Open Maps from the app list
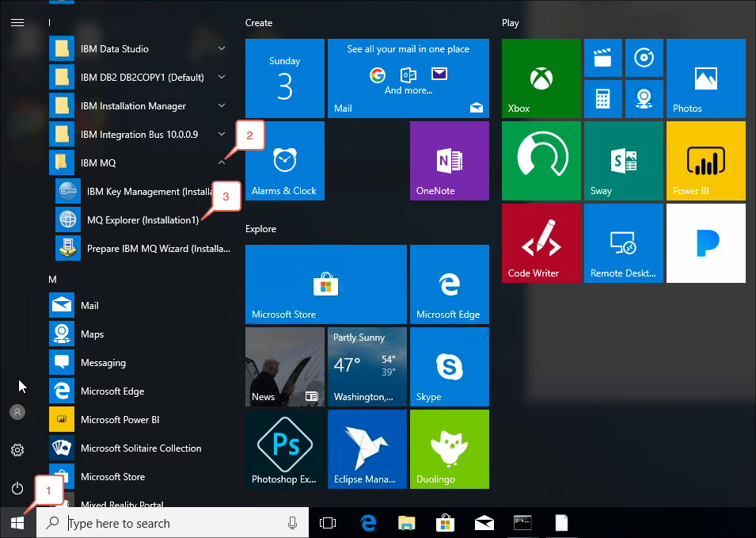The width and height of the screenshot is (756, 538). pos(141,334)
